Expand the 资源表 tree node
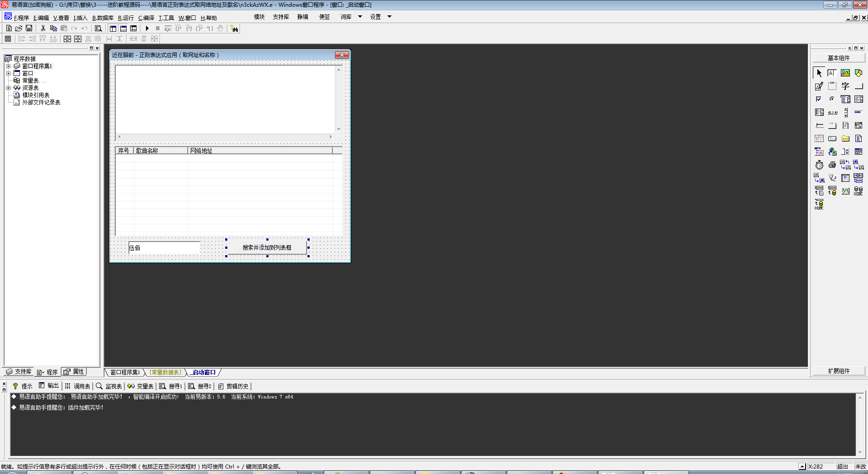This screenshot has width=868, height=474. pyautogui.click(x=8, y=88)
